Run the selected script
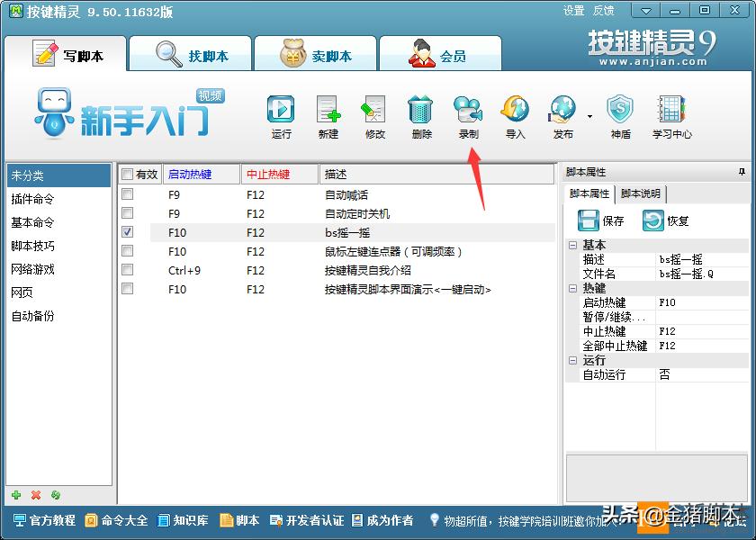 pos(281,112)
